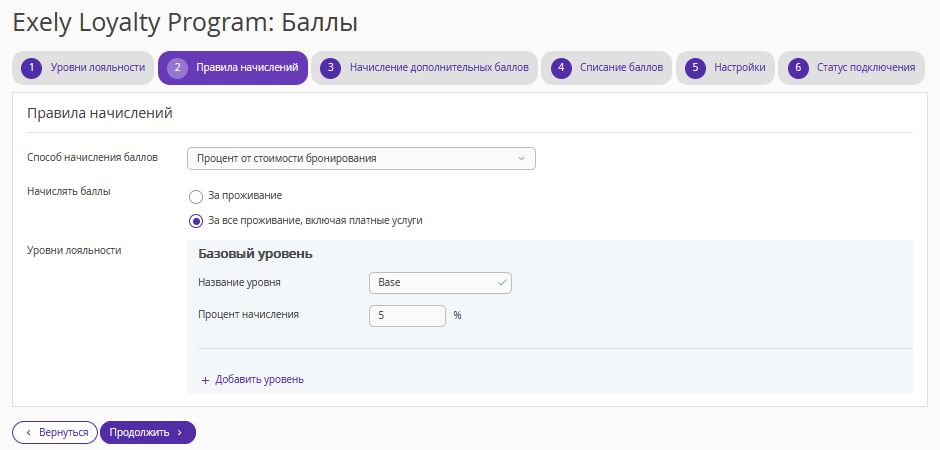940x450 pixels.
Task: Switch to Начисление дополнительных баллов tab
Action: point(424,68)
